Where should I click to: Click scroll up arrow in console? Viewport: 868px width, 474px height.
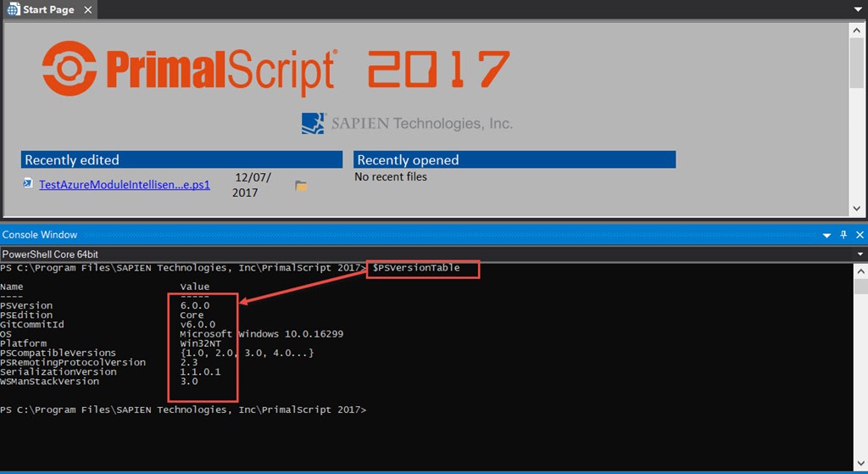[x=861, y=271]
